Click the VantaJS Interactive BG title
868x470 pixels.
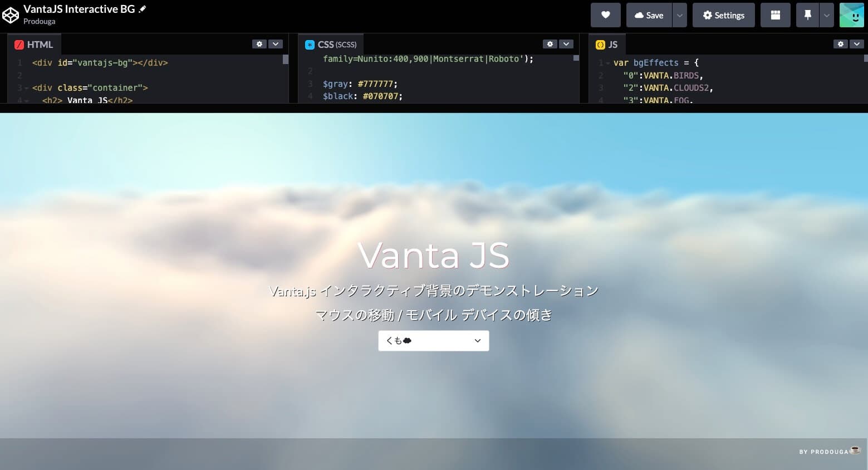click(79, 9)
